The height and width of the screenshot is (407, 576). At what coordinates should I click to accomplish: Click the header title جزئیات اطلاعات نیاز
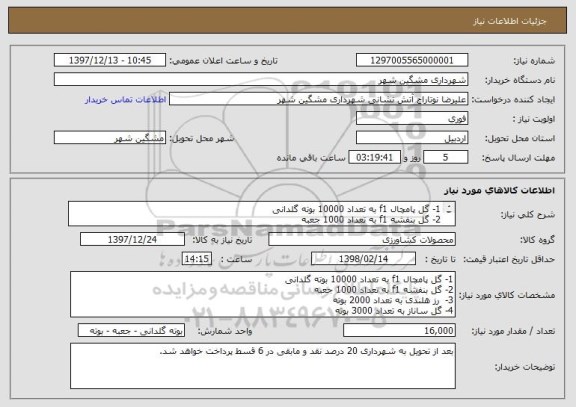(x=510, y=21)
